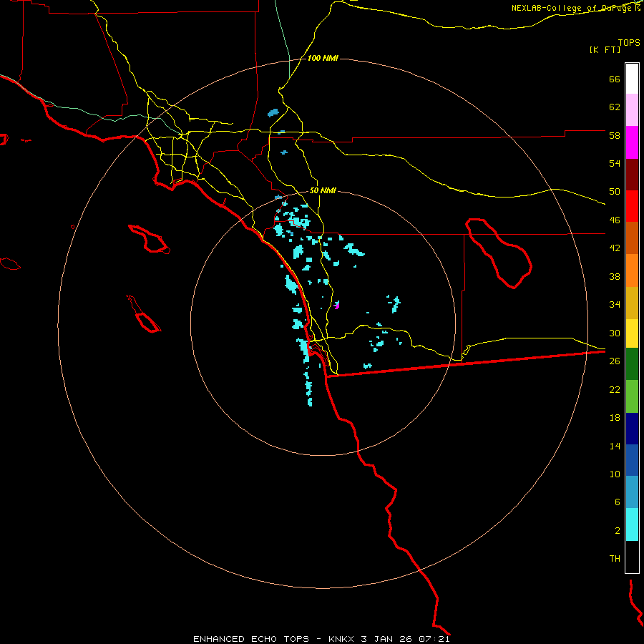Click the black TH legend swatch

[632, 557]
